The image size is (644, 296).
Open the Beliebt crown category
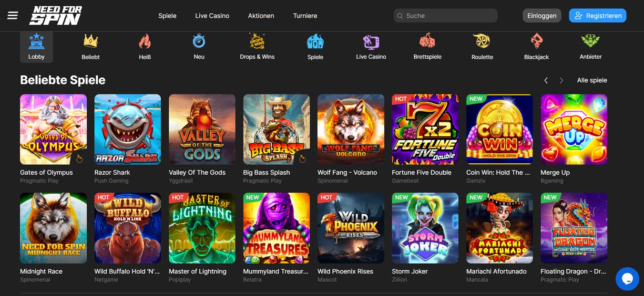(90, 46)
